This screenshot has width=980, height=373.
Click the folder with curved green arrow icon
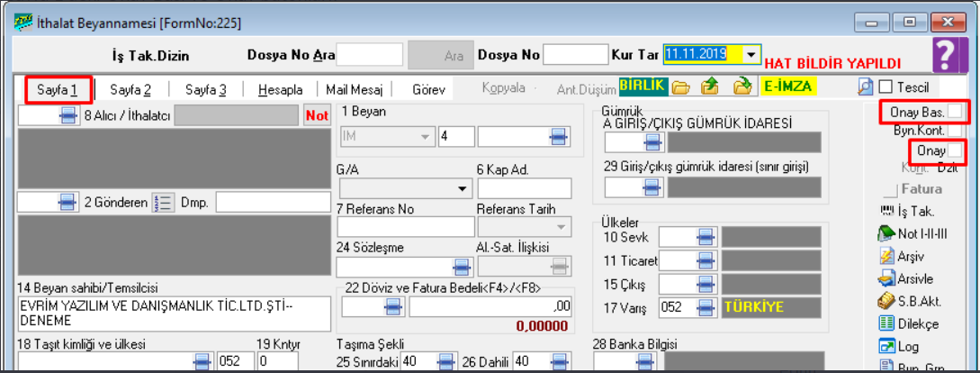(742, 87)
